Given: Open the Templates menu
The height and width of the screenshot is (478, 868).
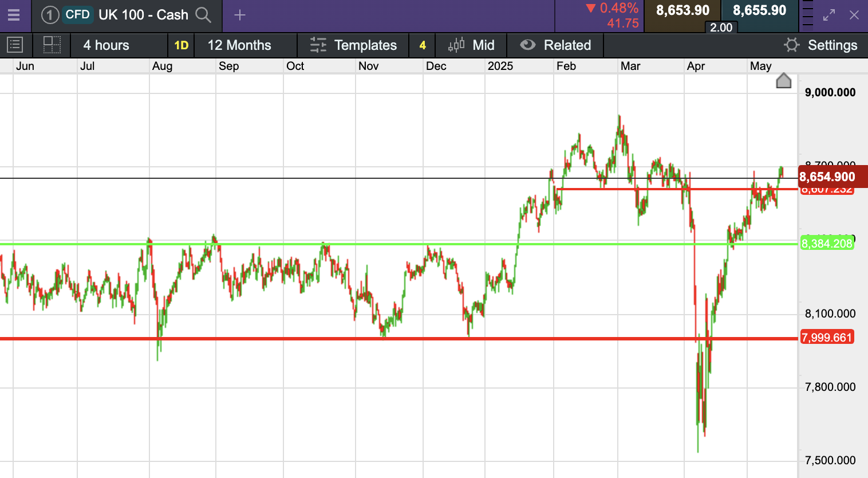Looking at the screenshot, I should tap(353, 45).
